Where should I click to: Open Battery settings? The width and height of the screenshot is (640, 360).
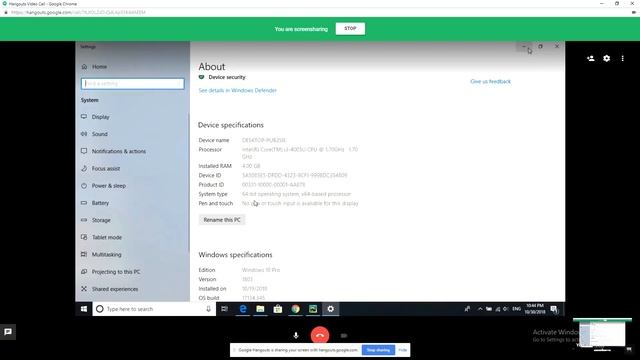click(x=100, y=203)
